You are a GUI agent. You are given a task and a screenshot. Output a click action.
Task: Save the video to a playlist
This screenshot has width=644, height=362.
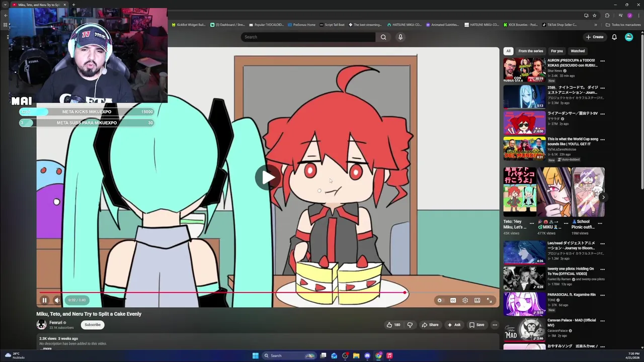coord(476,325)
